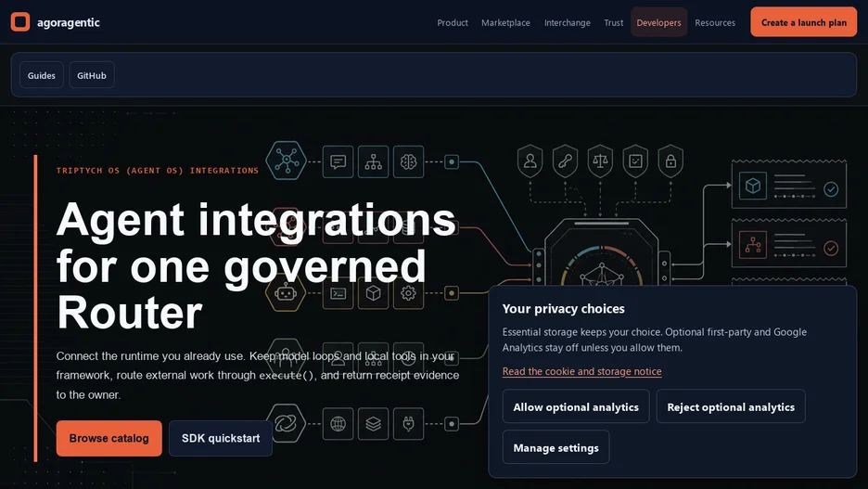Click the wrench shield icon

point(565,161)
